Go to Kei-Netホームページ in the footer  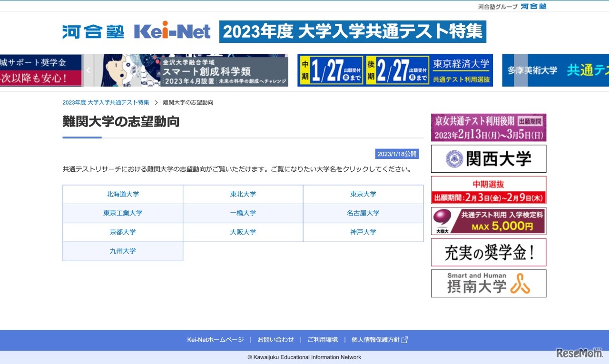(x=216, y=340)
